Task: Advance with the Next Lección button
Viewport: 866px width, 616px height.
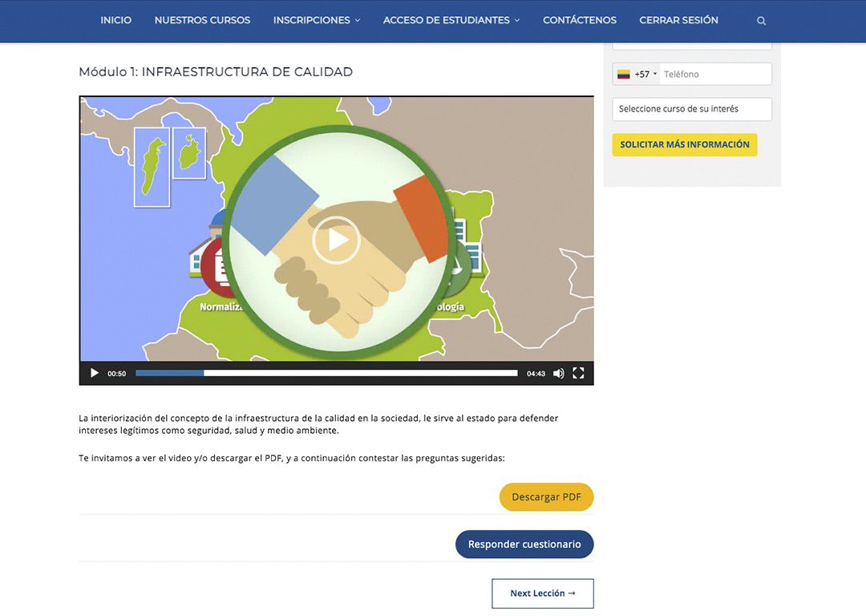Action: tap(542, 594)
